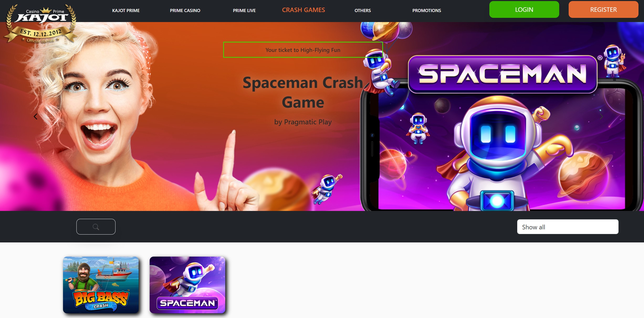Click the green Login button
Viewport: 644px width, 318px height.
click(x=524, y=9)
